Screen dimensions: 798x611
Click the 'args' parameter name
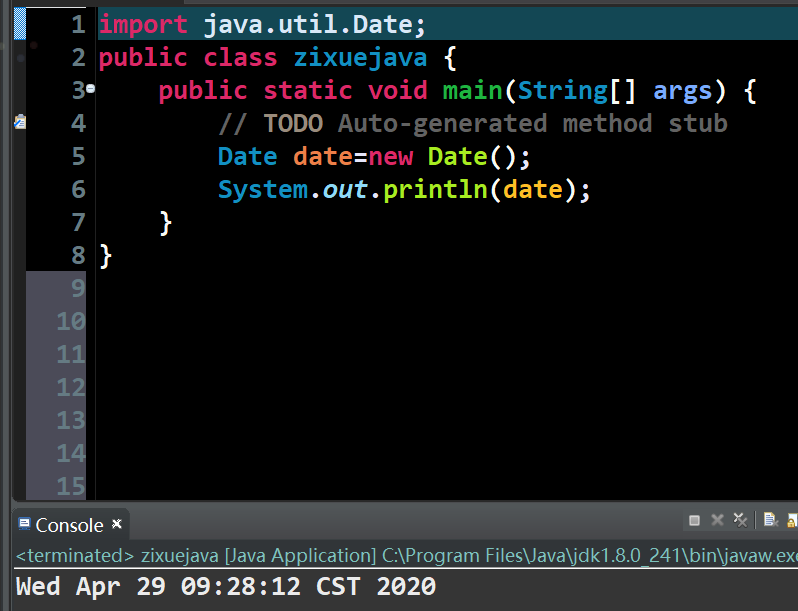(x=682, y=92)
